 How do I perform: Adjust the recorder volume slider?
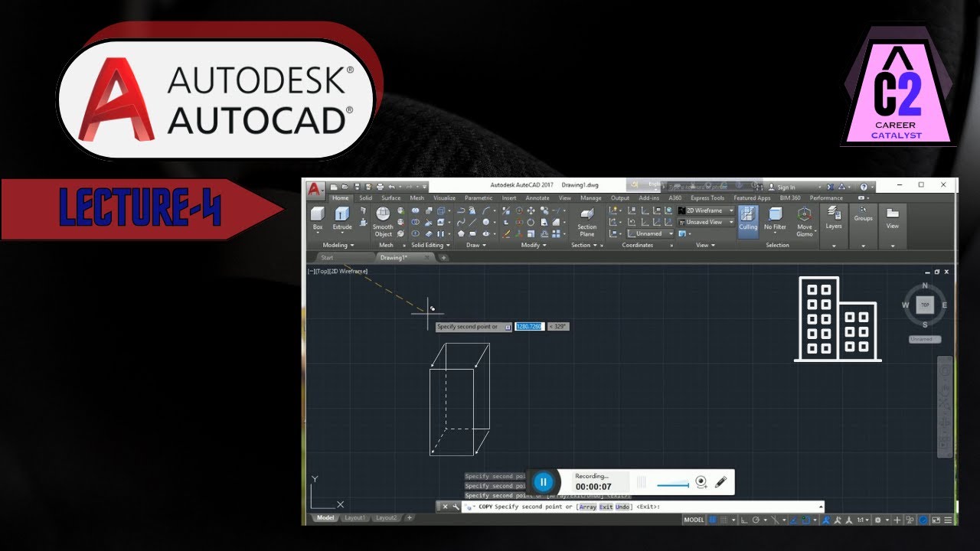(672, 484)
